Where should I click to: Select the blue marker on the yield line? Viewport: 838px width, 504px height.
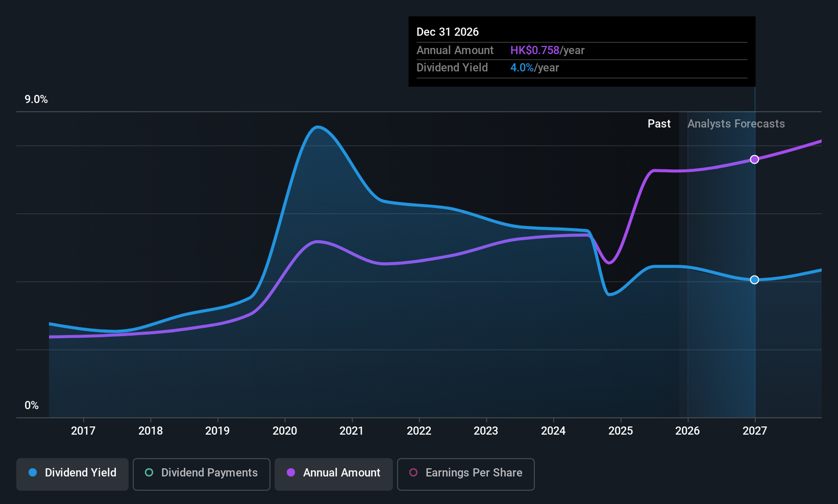click(754, 280)
